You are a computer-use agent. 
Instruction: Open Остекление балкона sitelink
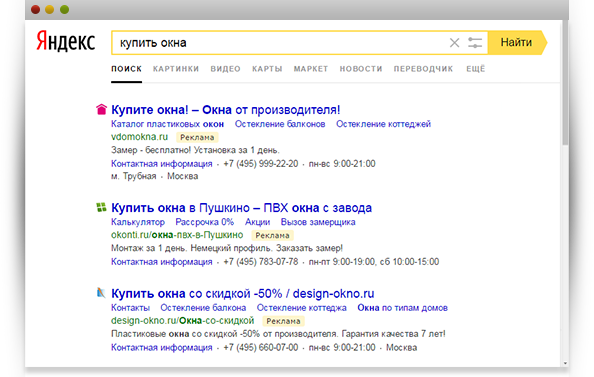[203, 308]
